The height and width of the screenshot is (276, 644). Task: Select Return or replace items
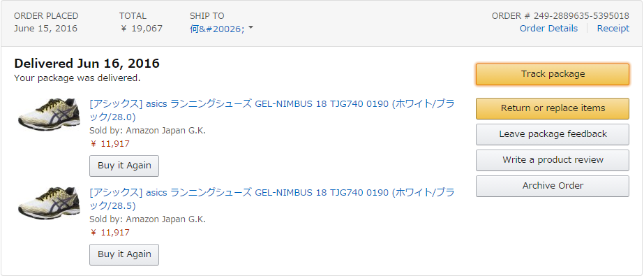pyautogui.click(x=553, y=108)
